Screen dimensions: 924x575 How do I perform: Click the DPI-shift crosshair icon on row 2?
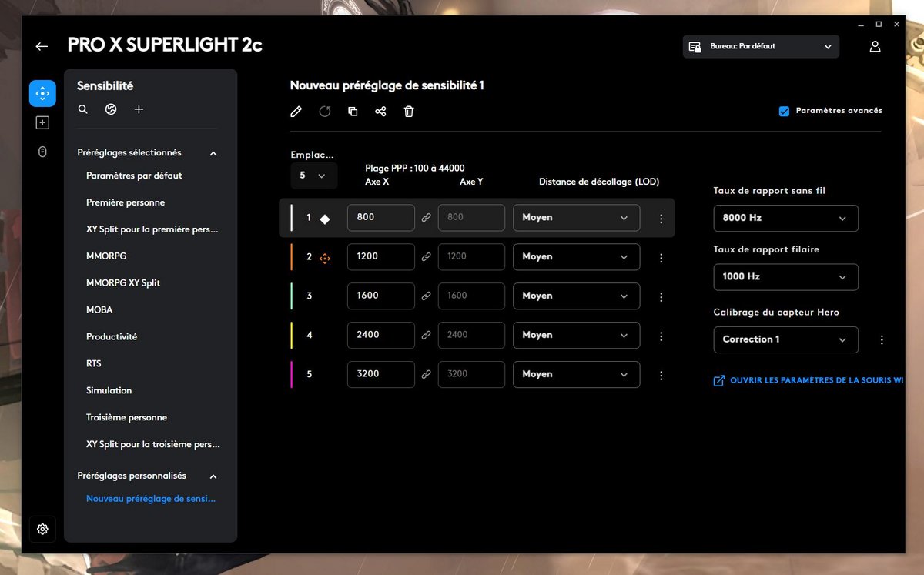click(325, 258)
